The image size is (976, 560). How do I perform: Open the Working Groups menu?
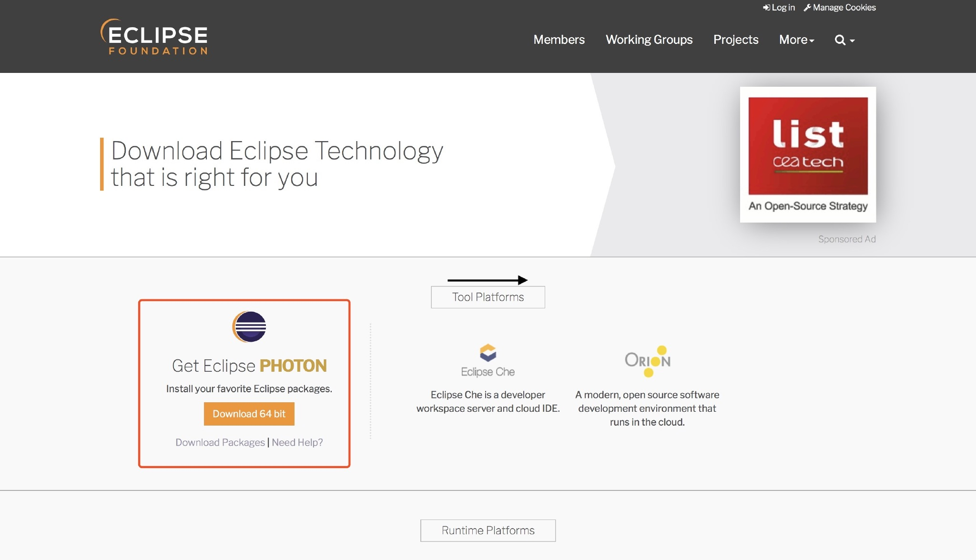(649, 40)
